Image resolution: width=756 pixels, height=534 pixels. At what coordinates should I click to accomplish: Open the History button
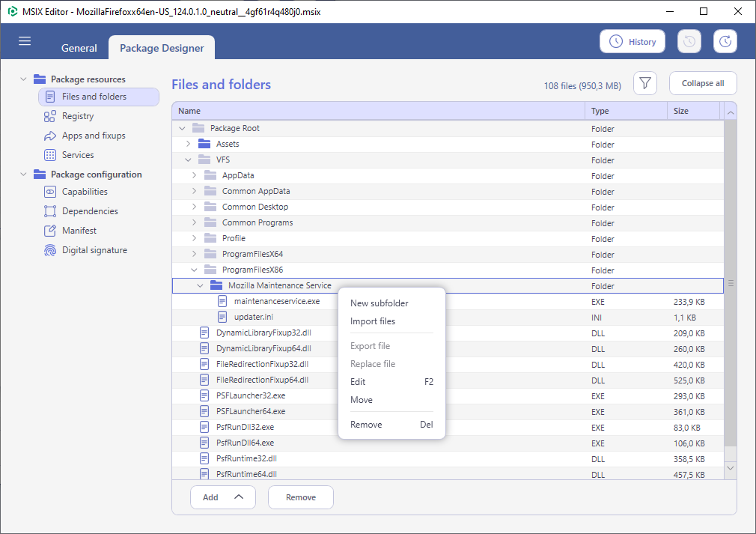[x=632, y=41]
